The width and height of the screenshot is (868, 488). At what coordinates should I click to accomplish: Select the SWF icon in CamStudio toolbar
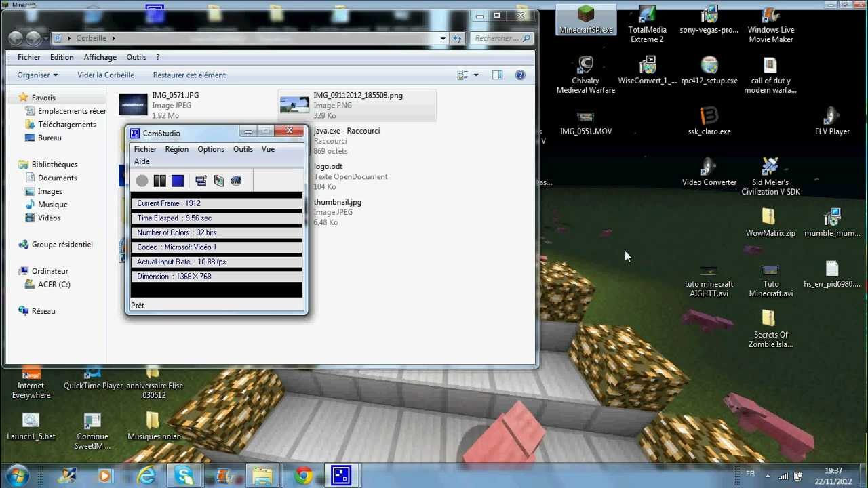point(236,180)
